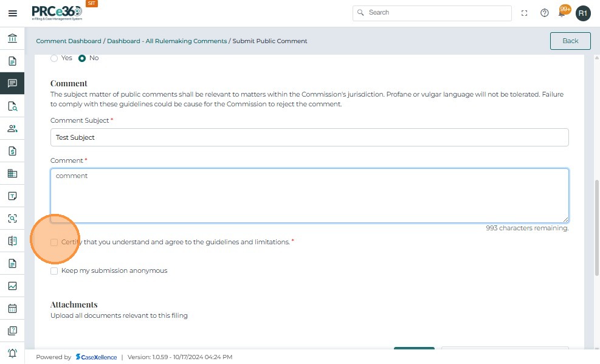Open the bank building sidebar icon
Viewport: 600px width, 364px height.
pos(12,39)
